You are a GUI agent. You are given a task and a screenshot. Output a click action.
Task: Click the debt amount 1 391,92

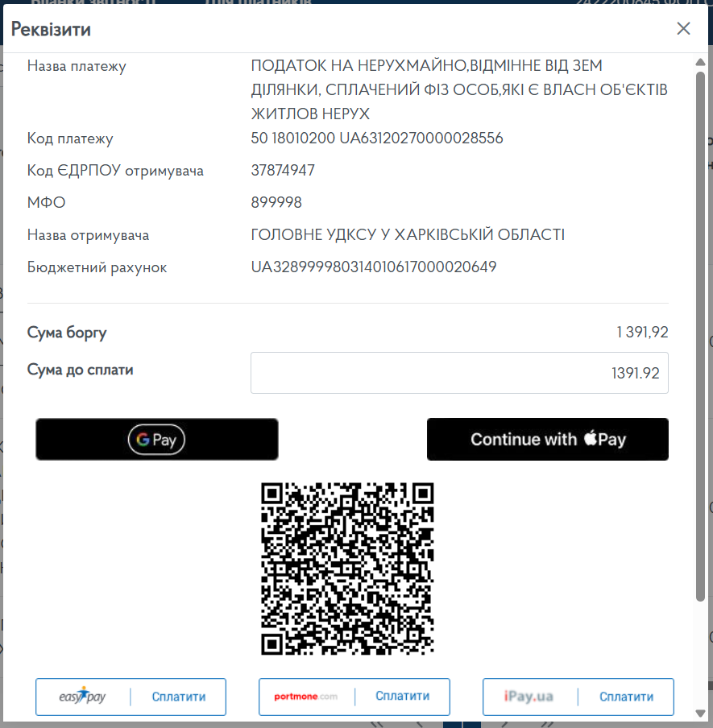[x=642, y=332]
